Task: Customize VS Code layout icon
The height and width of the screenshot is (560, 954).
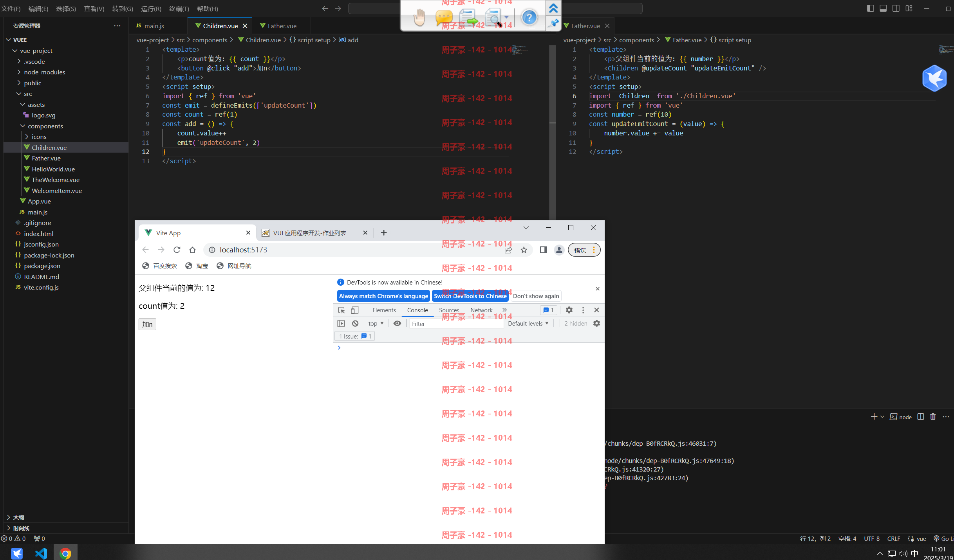Action: click(909, 8)
